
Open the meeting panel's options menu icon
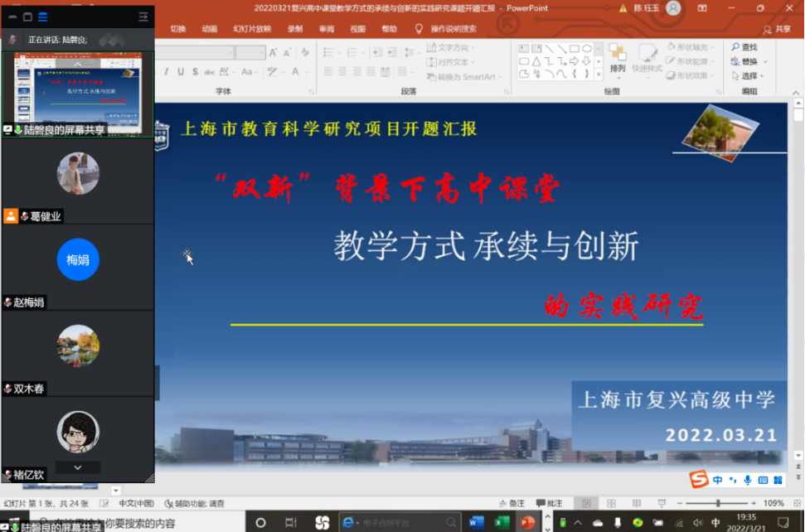[x=143, y=17]
